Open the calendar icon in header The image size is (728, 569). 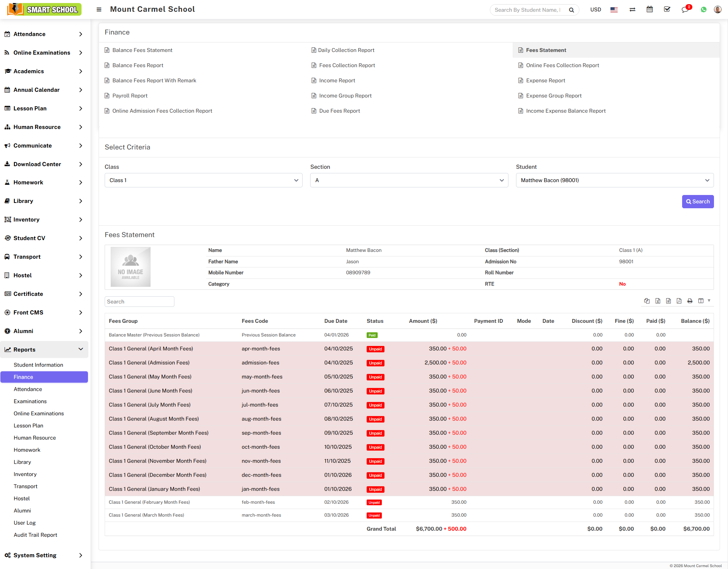[x=650, y=9]
